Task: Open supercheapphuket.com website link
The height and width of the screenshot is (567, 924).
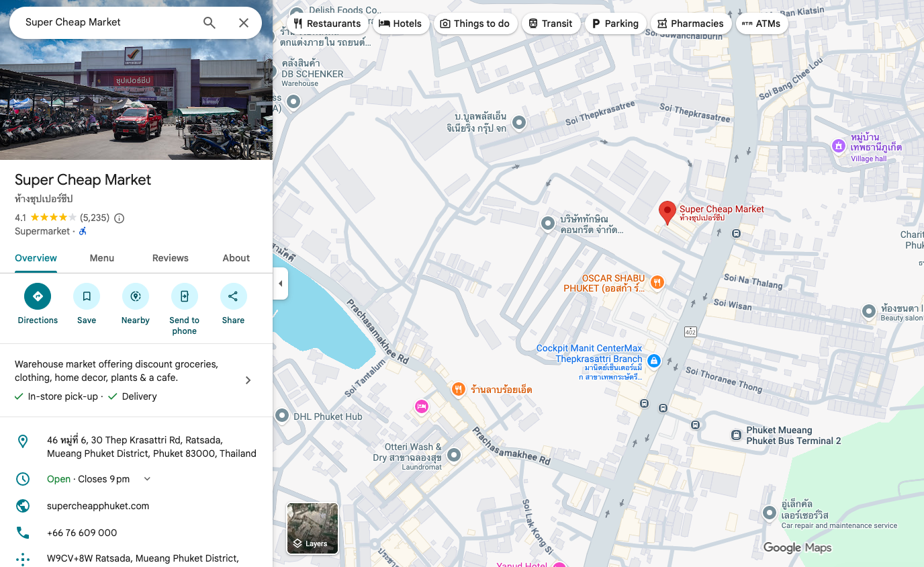Action: pyautogui.click(x=98, y=506)
